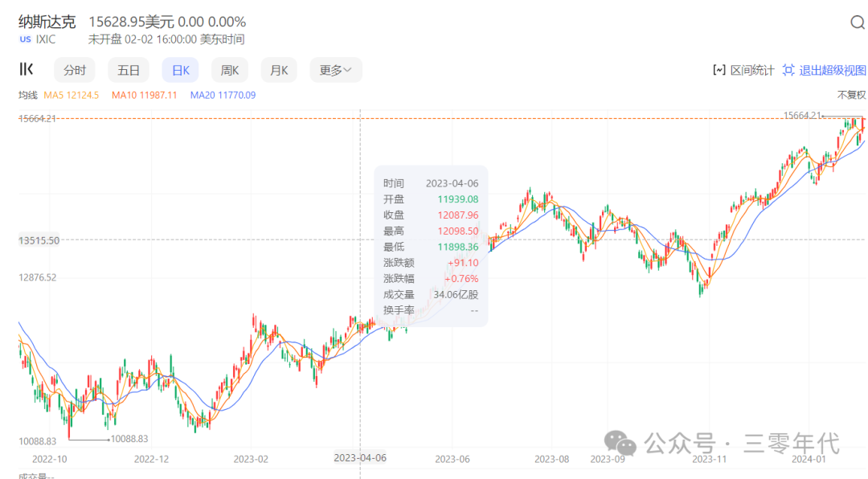
Task: Click the candlestick chart type icon
Action: click(x=26, y=69)
